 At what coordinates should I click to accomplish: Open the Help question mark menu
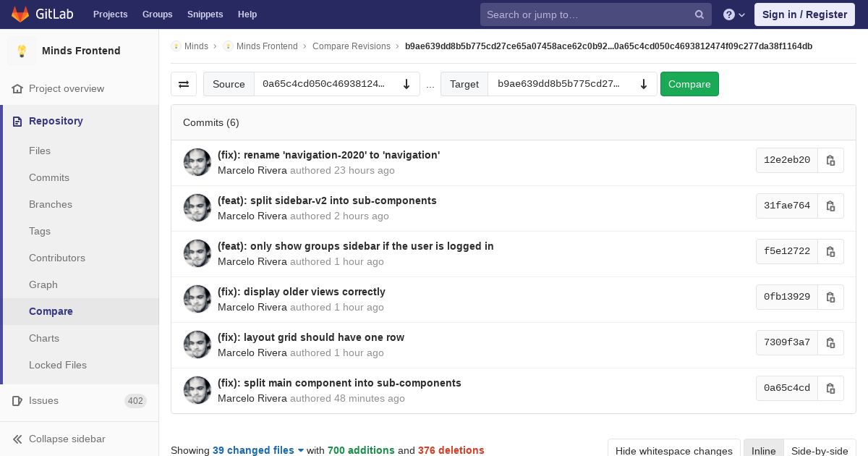[x=734, y=14]
